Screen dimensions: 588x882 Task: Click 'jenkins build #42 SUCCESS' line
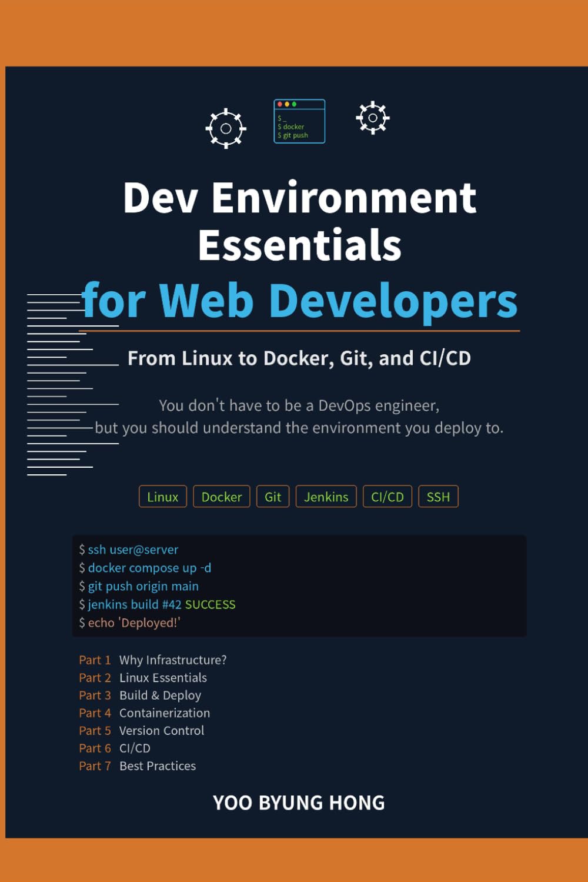(x=157, y=604)
